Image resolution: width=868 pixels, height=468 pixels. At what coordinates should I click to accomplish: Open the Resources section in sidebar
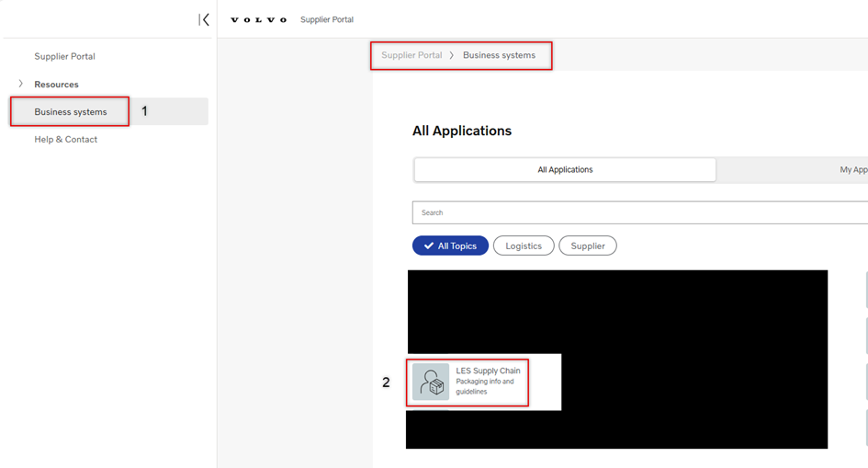click(x=56, y=85)
